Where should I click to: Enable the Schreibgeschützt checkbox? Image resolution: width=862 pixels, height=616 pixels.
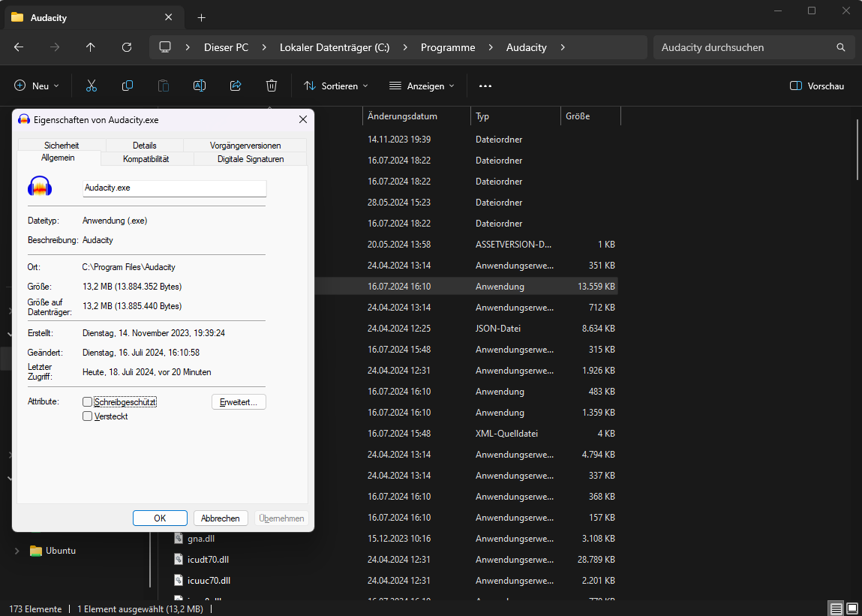88,402
